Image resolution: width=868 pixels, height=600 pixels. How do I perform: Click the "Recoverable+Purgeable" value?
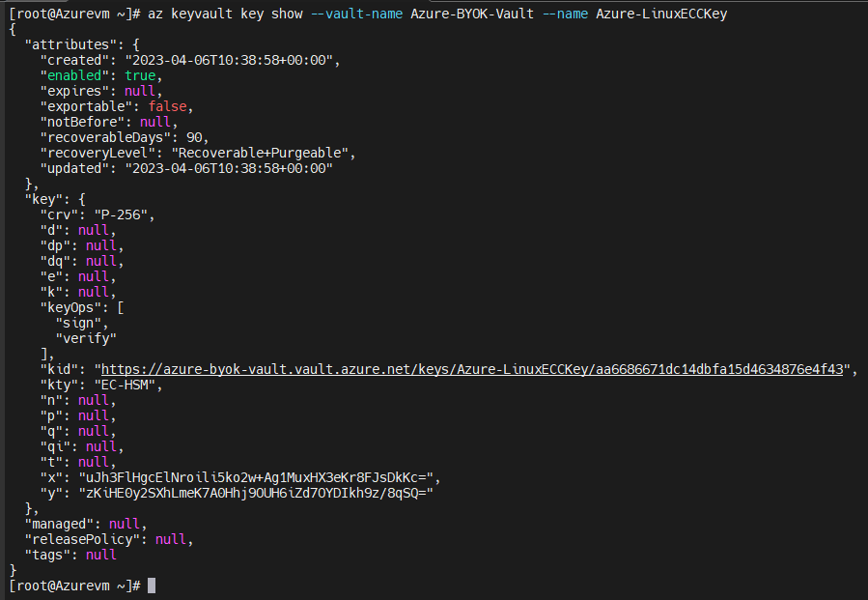point(260,153)
